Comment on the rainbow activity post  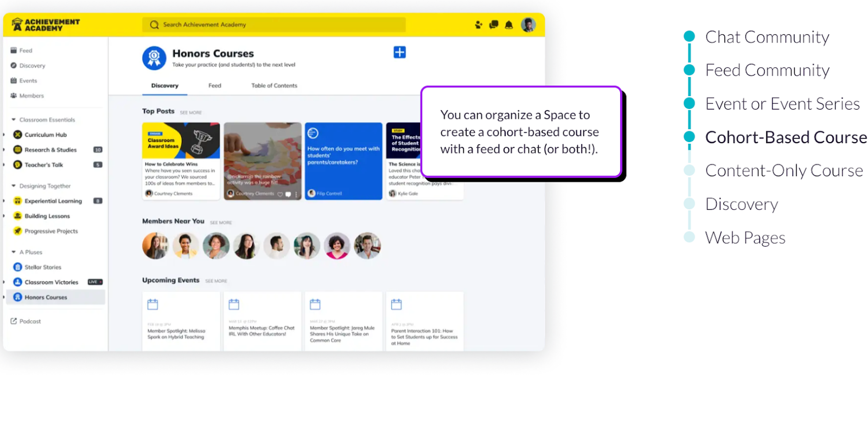pos(288,194)
